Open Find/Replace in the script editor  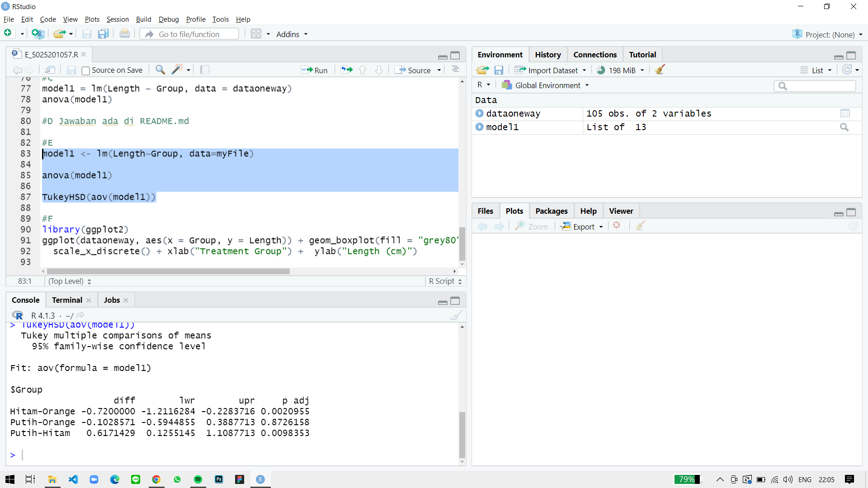[x=160, y=70]
